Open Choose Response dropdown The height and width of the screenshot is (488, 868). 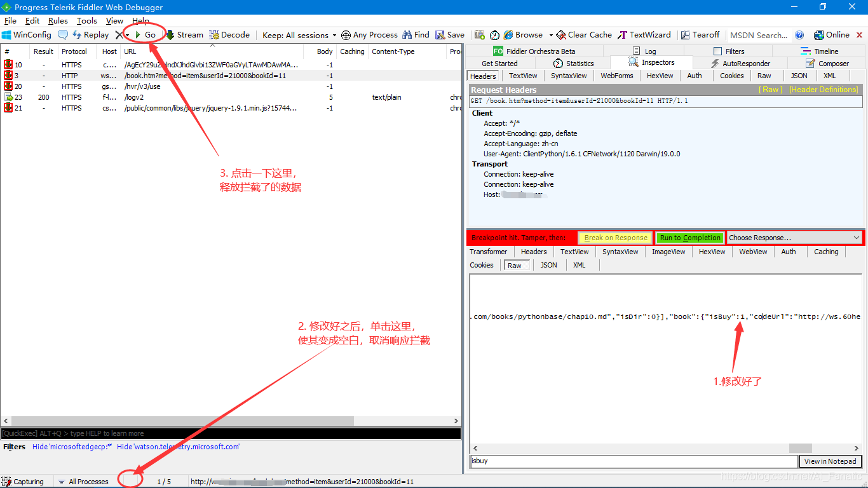pos(794,238)
